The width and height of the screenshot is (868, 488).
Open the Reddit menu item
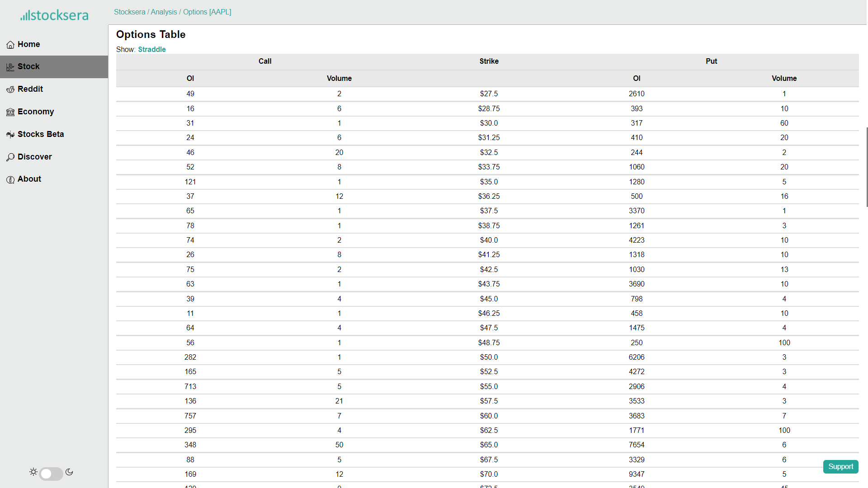click(30, 89)
